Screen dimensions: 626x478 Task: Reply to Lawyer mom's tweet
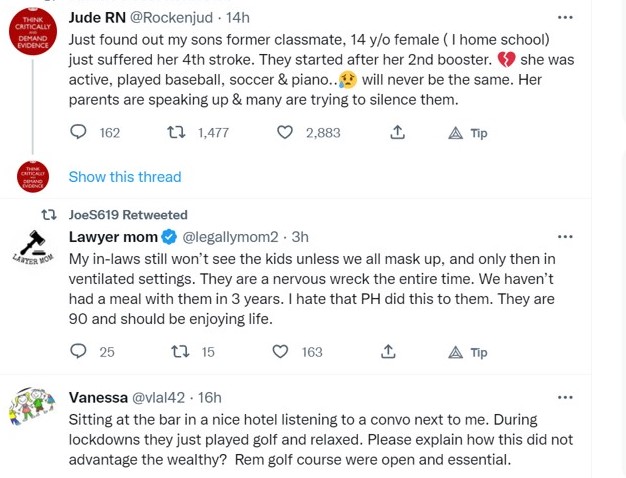(79, 351)
